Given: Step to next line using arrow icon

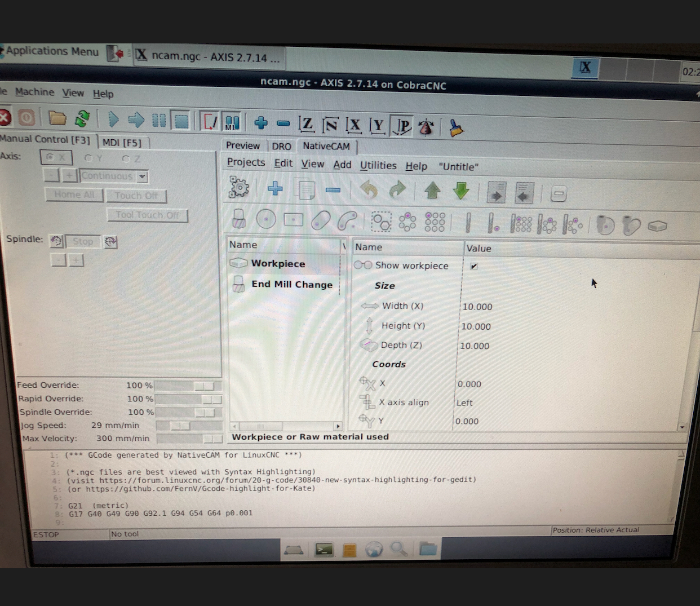Looking at the screenshot, I should [136, 120].
